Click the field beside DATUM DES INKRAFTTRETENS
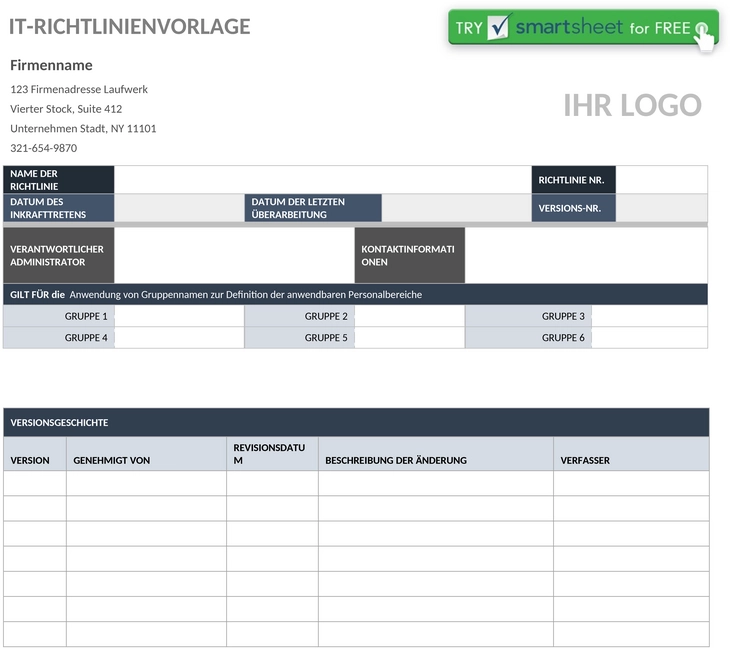This screenshot has width=730, height=649. click(x=179, y=208)
